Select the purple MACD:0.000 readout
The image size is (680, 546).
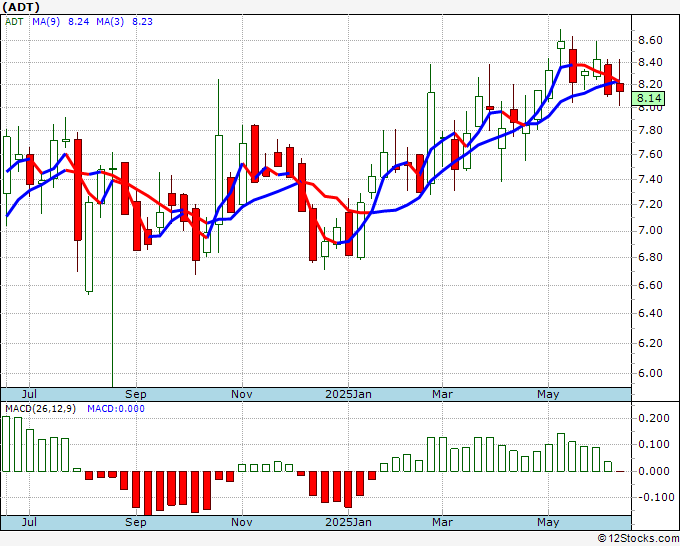[116, 409]
